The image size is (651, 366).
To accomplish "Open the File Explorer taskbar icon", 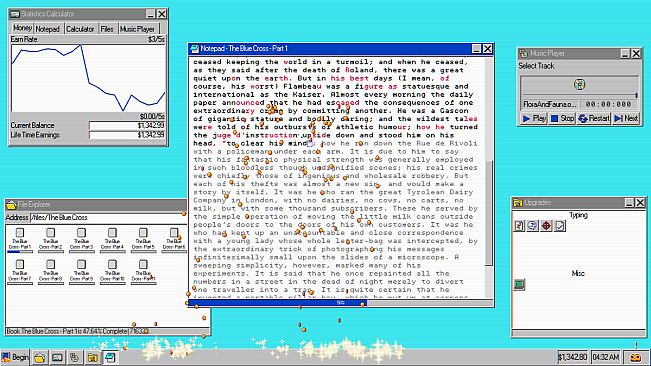I will [39, 357].
